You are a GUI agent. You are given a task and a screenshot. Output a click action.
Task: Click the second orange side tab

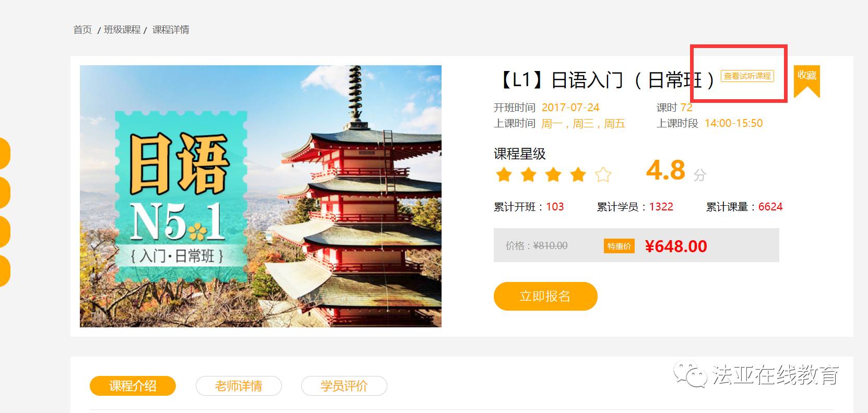5,193
